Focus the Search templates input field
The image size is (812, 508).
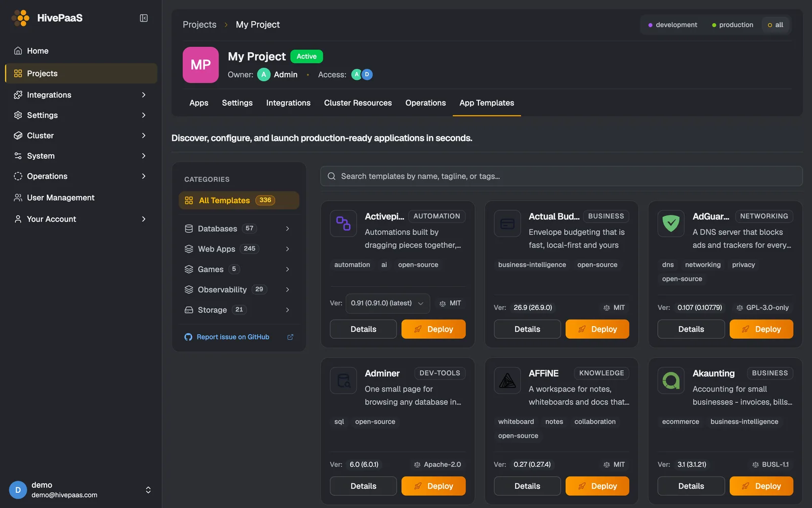coord(561,176)
